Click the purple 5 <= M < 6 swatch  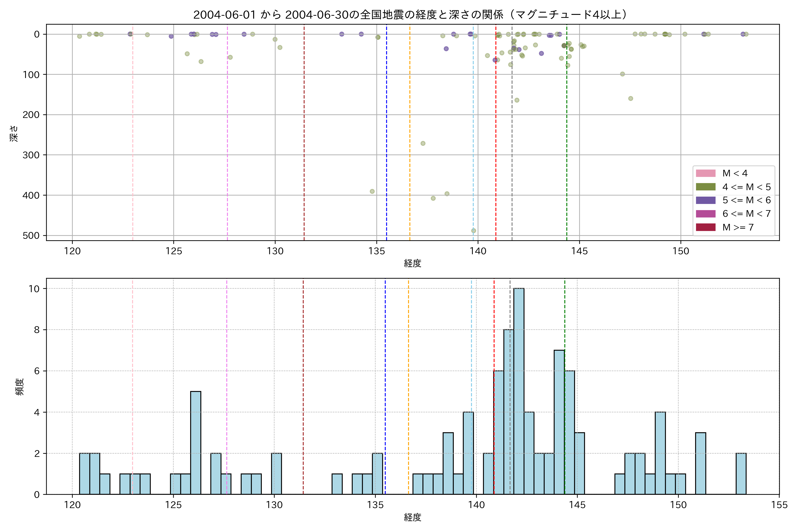705,200
